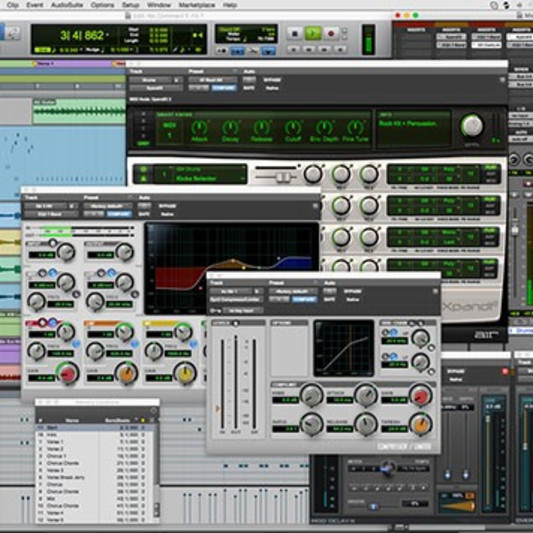The height and width of the screenshot is (533, 533).
Task: Adjust the Compressor Ratio knob
Action: pos(312,424)
